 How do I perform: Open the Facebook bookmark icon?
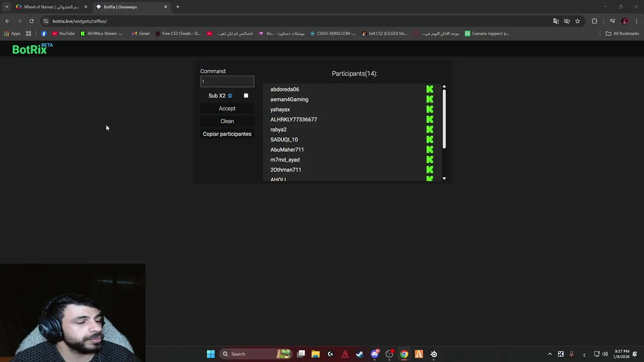click(44, 34)
